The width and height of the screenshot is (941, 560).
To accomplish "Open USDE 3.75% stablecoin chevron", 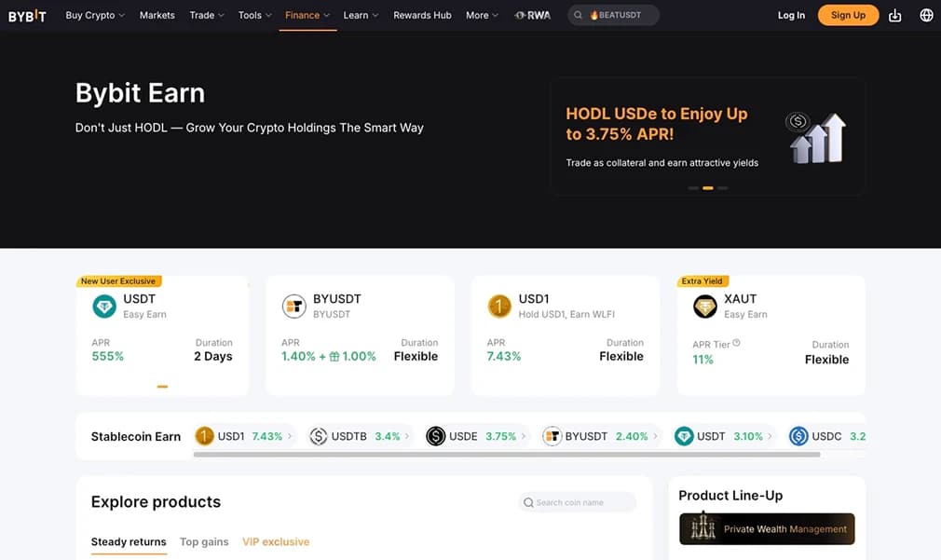I will pos(524,436).
